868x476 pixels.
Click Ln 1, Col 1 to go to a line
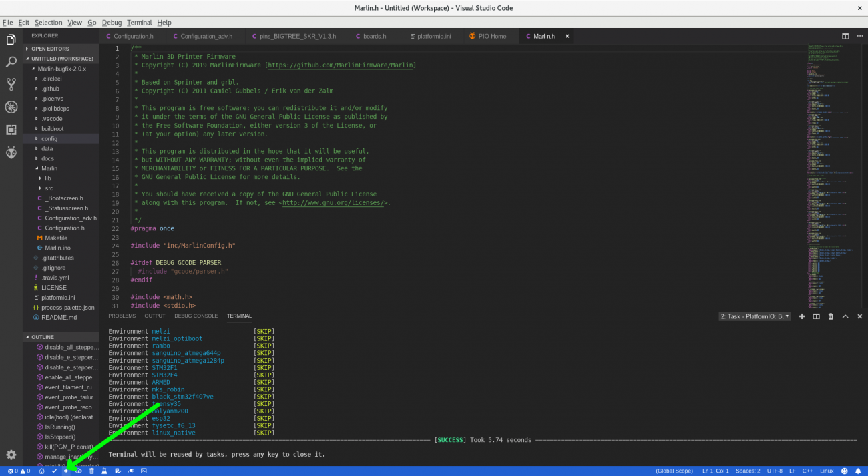(x=715, y=471)
